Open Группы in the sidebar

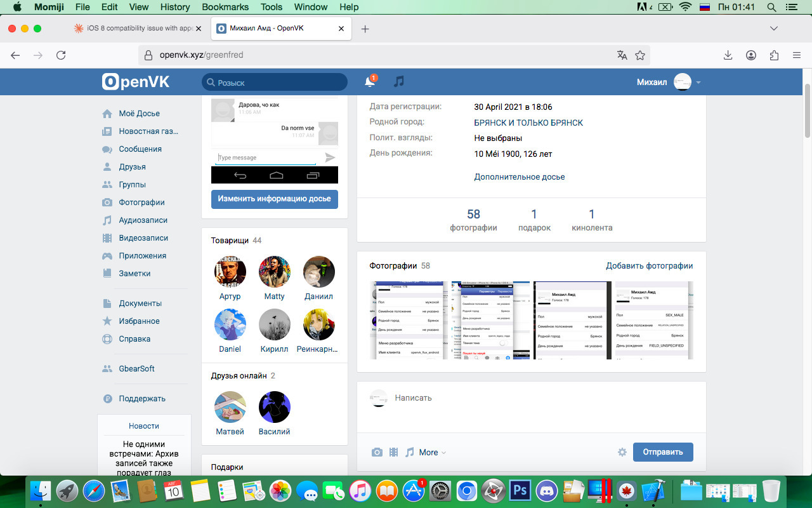pyautogui.click(x=132, y=185)
